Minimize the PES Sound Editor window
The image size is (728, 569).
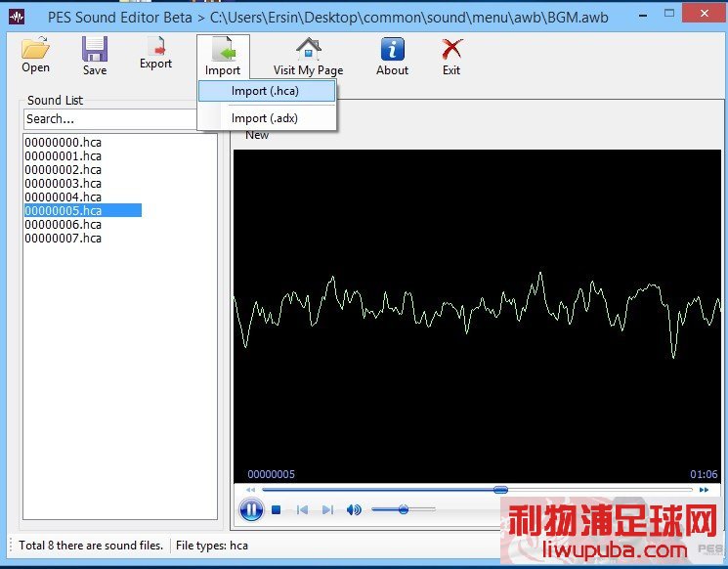coord(643,16)
